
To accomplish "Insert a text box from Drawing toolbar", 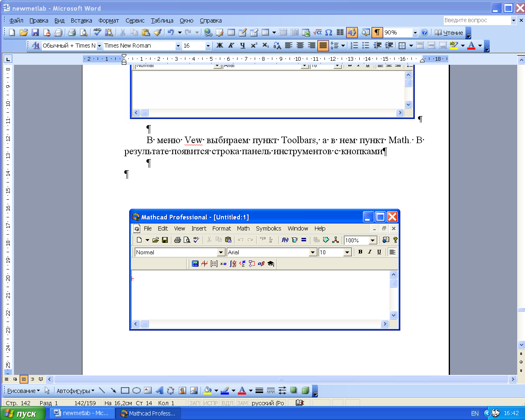I will coord(148,390).
